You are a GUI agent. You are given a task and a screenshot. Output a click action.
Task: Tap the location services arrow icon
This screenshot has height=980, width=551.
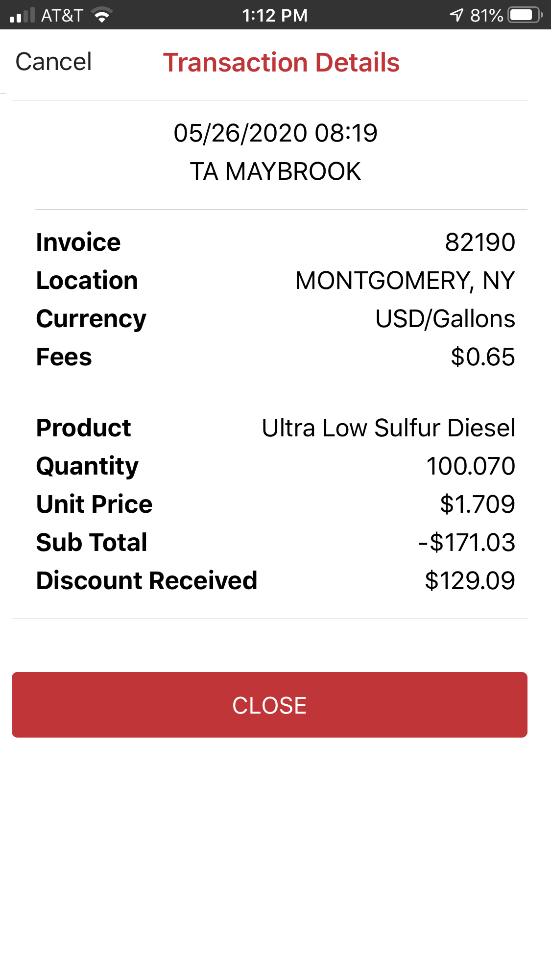coord(456,16)
